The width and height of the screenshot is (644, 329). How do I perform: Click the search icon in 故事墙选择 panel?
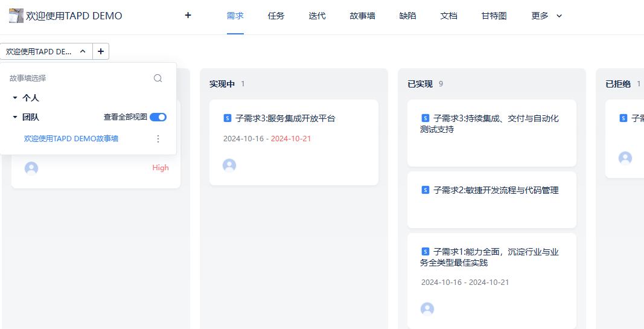pos(158,78)
